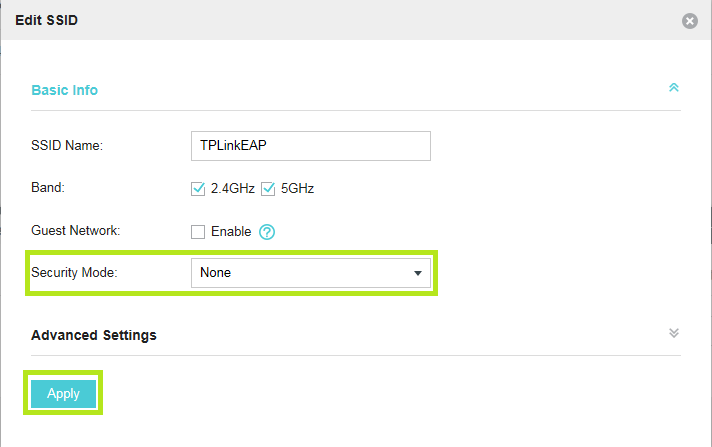
Task: Click the 5GHz checkbox label text
Action: coord(299,188)
